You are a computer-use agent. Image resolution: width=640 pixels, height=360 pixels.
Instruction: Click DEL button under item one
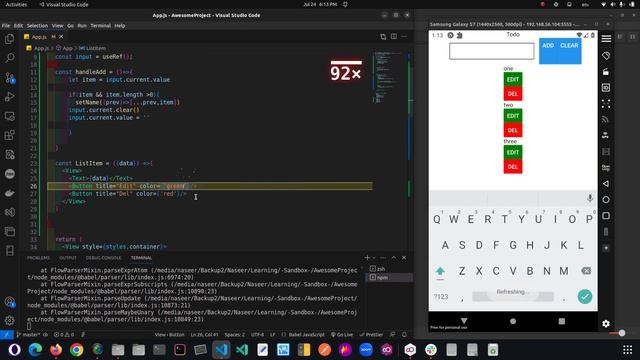point(513,93)
